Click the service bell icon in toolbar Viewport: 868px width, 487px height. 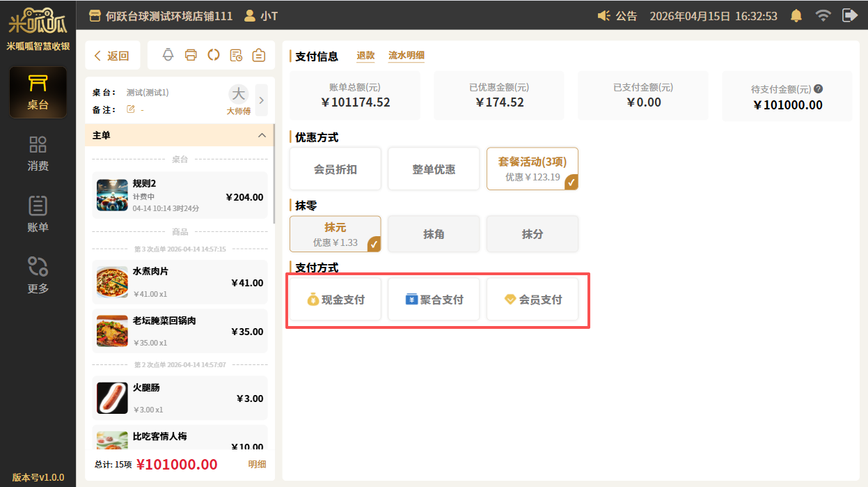(x=168, y=55)
